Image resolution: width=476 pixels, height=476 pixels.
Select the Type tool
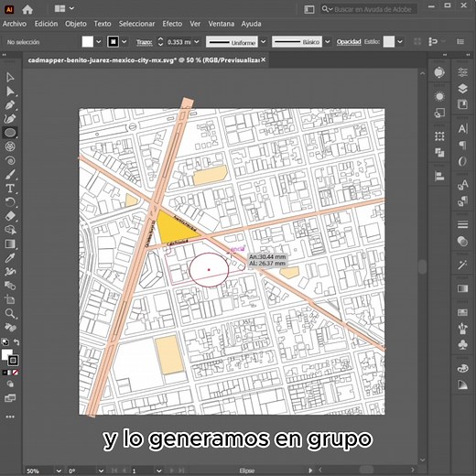pyautogui.click(x=10, y=189)
